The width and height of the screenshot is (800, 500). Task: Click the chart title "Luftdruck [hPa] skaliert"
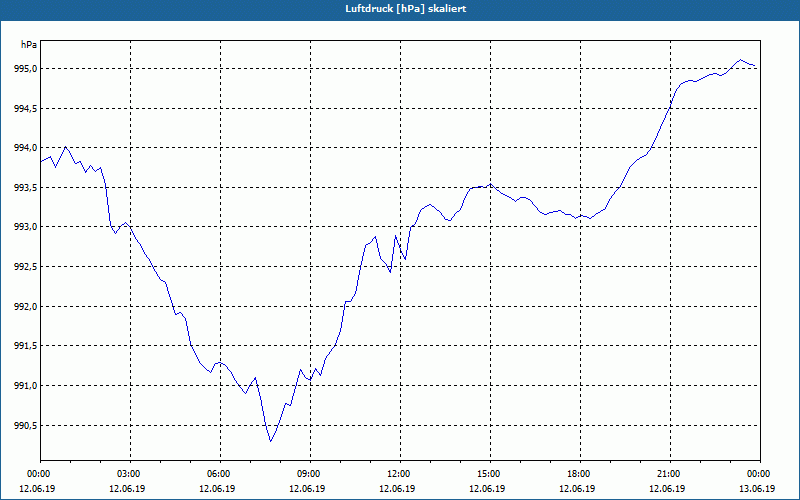click(405, 9)
